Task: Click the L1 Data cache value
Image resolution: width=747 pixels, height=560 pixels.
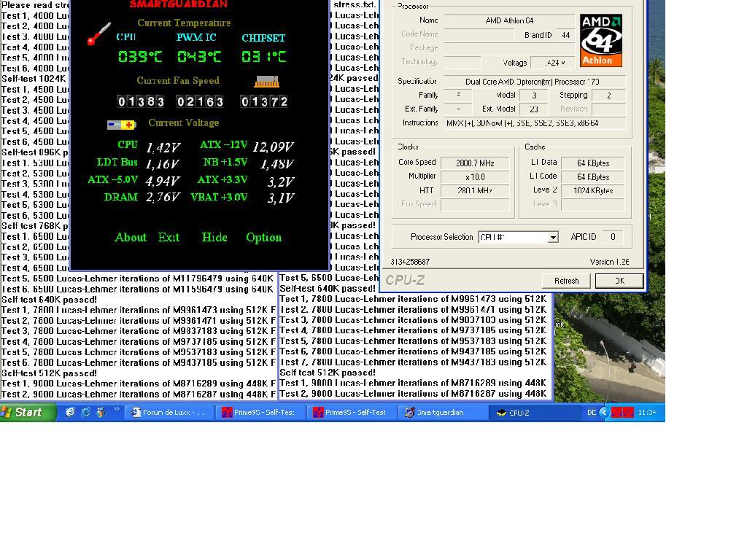Action: click(592, 163)
